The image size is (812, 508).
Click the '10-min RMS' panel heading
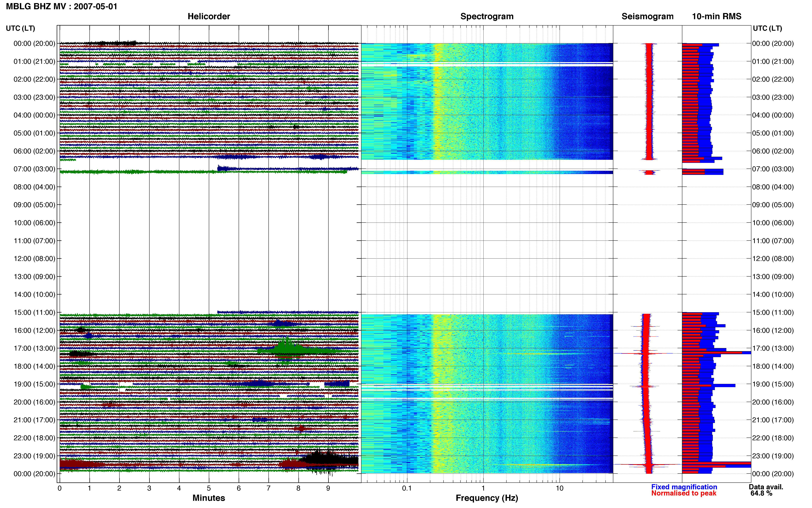pos(716,16)
